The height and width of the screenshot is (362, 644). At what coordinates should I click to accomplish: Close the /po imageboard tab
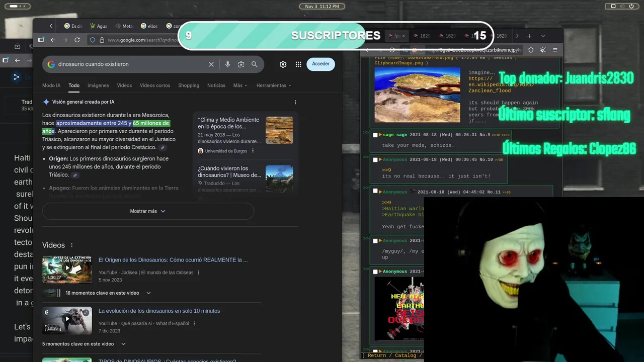[403, 36]
